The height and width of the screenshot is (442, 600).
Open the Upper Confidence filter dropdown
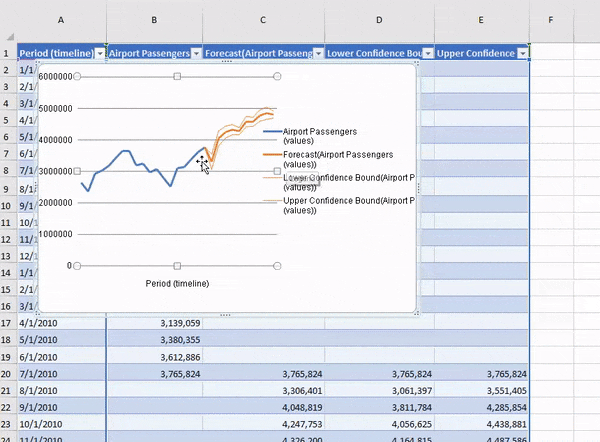[x=523, y=54]
